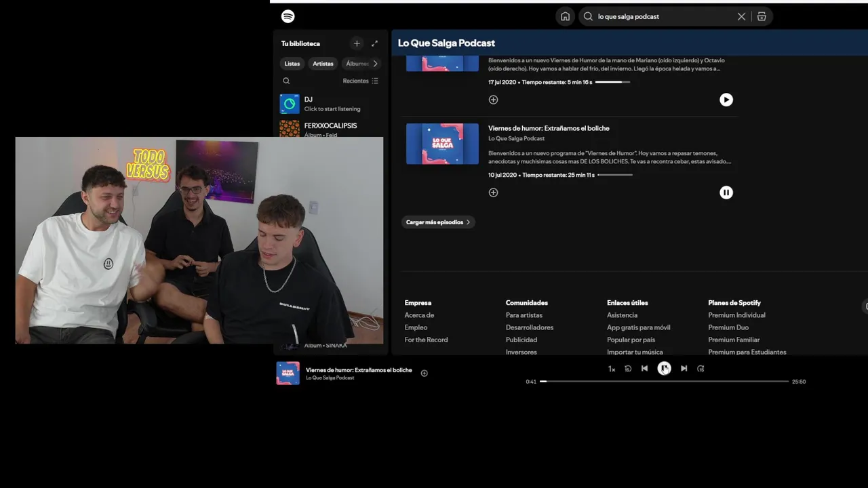Click search field containing 'lo que salga podcast'
868x488 pixels.
(675, 16)
